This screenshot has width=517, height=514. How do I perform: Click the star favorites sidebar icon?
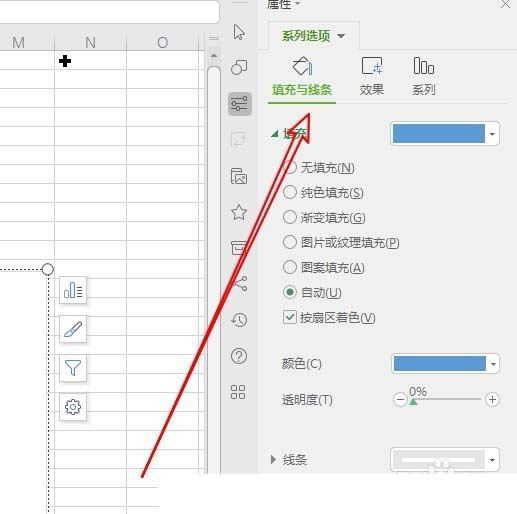239,212
